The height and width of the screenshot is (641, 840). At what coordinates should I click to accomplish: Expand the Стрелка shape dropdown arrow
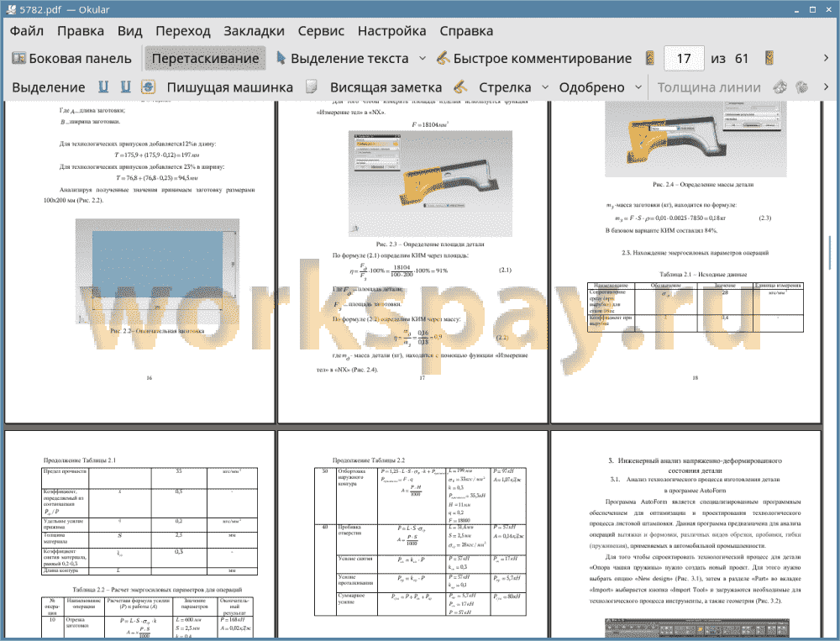pos(545,87)
